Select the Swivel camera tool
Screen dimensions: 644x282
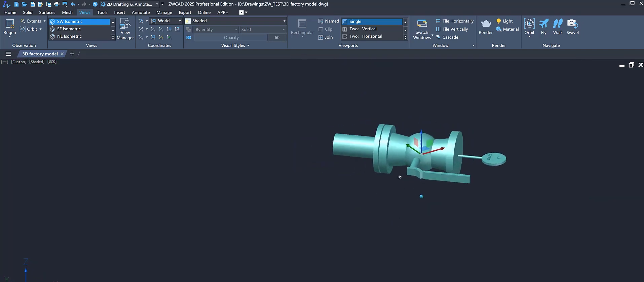[572, 24]
